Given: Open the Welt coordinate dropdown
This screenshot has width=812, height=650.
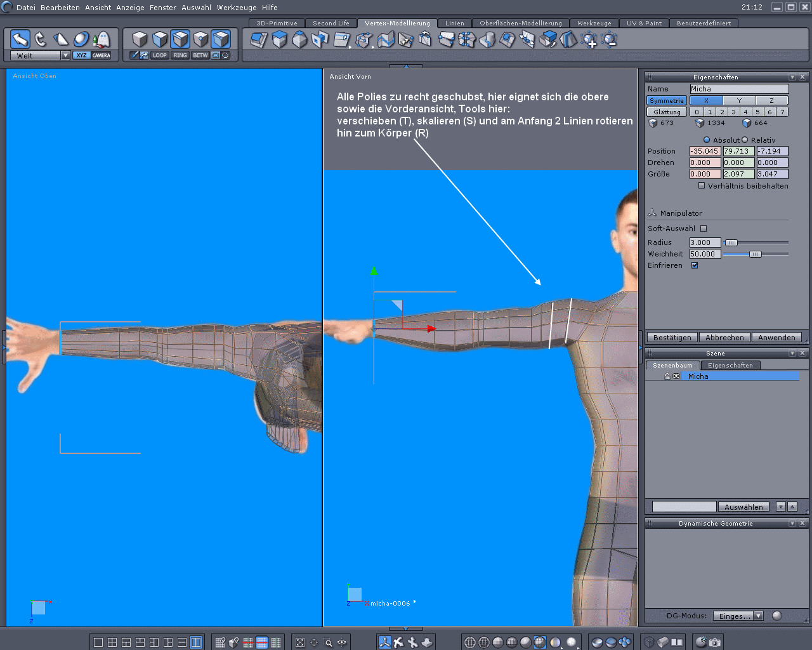Looking at the screenshot, I should tap(65, 55).
